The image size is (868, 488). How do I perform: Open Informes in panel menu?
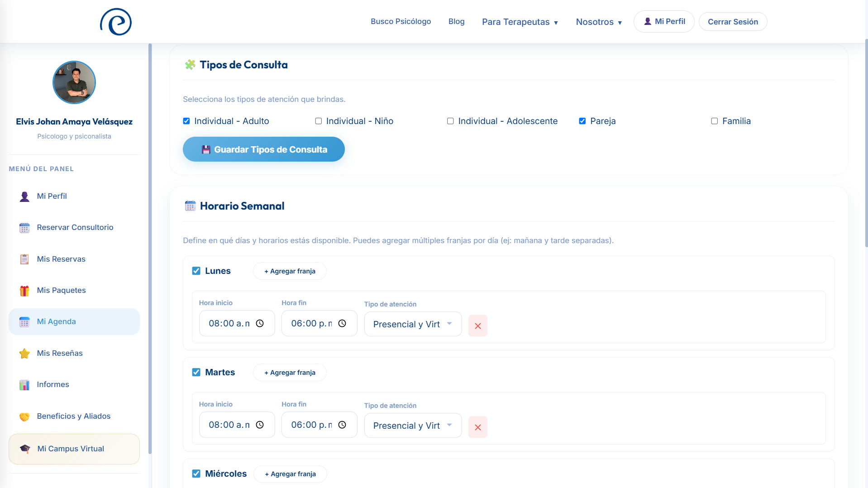click(74, 384)
